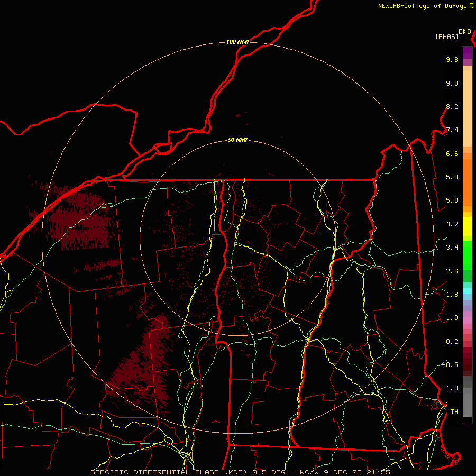
Task: Click the -1.3 legend value
Action: click(x=450, y=388)
